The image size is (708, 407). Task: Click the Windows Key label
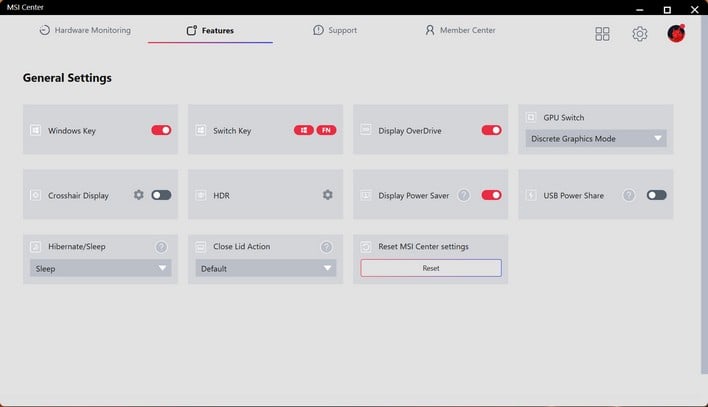(72, 131)
